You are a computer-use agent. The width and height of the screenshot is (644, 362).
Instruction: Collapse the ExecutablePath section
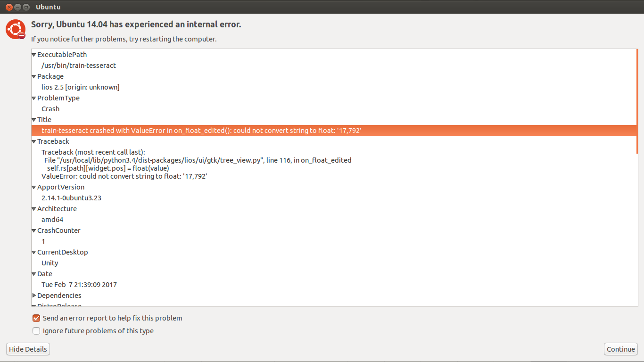click(x=34, y=55)
